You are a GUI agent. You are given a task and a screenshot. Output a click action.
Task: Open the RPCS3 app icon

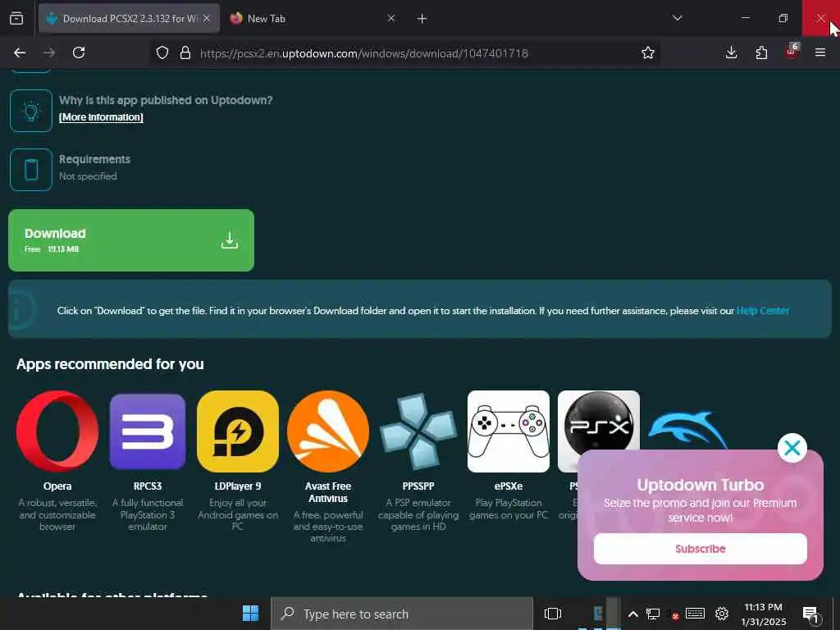click(148, 431)
